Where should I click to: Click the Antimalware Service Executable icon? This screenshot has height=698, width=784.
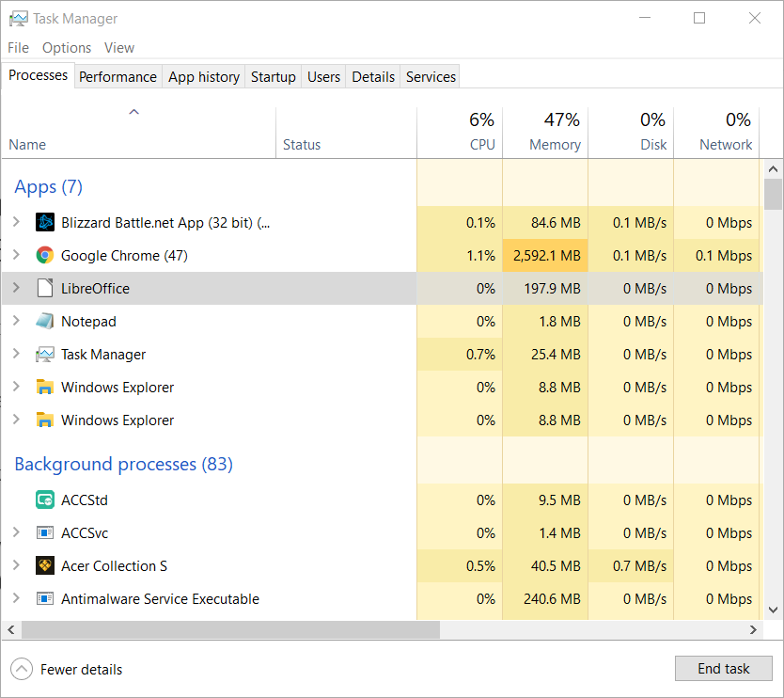tap(45, 599)
